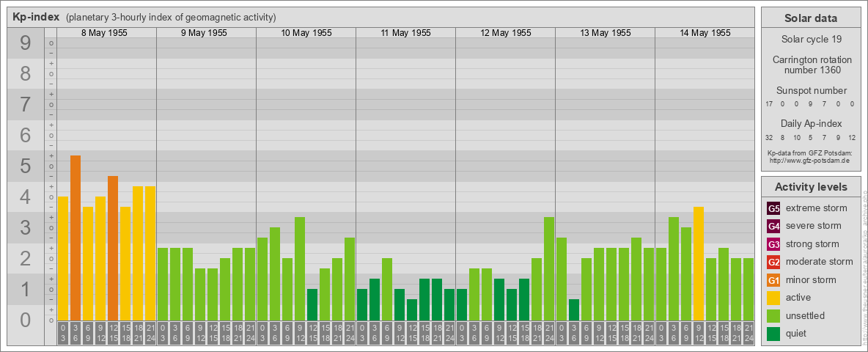Click the 'Solar data' panel heading
Image resolution: width=868 pixels, height=352 pixels.
click(x=811, y=18)
